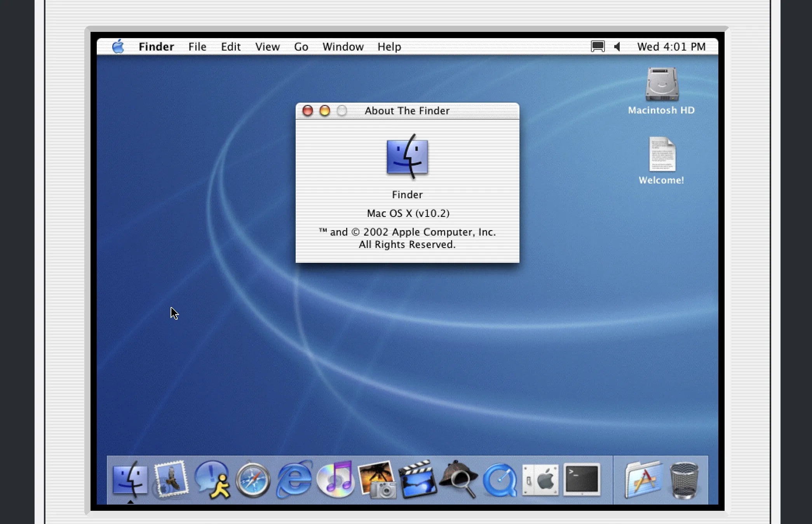This screenshot has width=812, height=524.
Task: Open the Apple menu
Action: point(118,47)
